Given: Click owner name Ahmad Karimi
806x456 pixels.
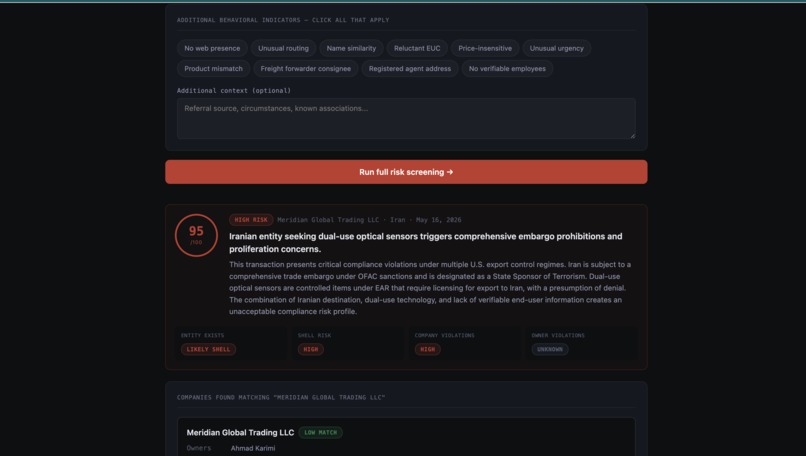Looking at the screenshot, I should click(x=253, y=448).
